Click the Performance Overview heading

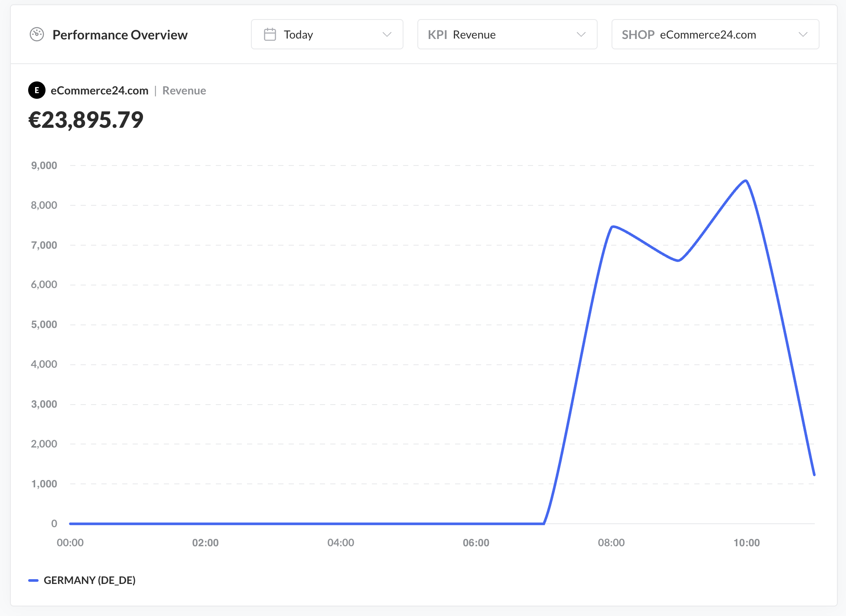(120, 35)
